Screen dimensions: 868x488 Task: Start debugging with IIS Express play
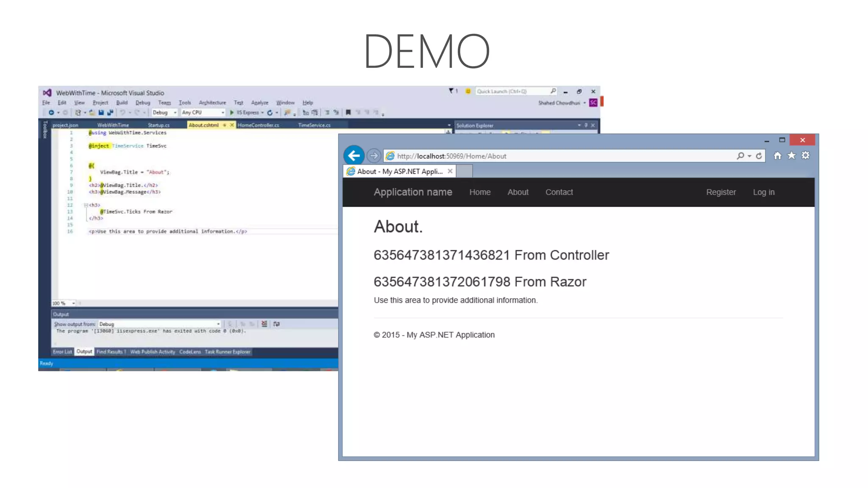click(x=232, y=113)
